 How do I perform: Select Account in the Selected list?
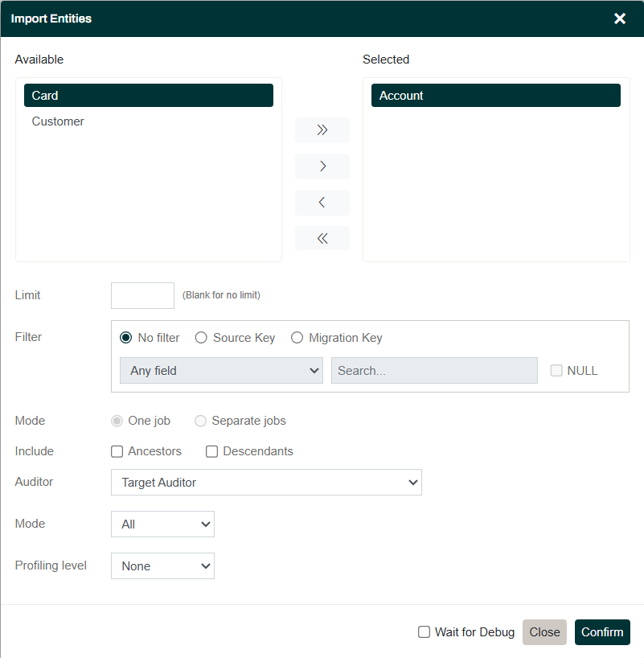tap(495, 96)
